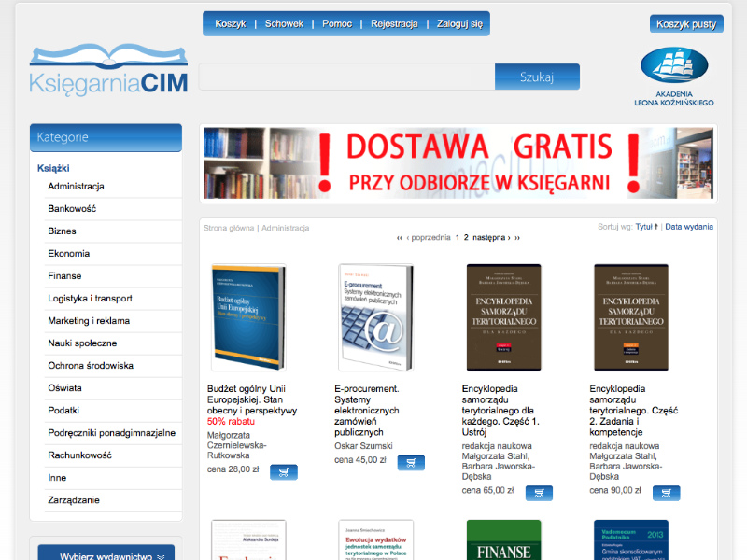The height and width of the screenshot is (560, 747).
Task: Open the KsięgarniaCIM home logo
Action: pos(108,70)
